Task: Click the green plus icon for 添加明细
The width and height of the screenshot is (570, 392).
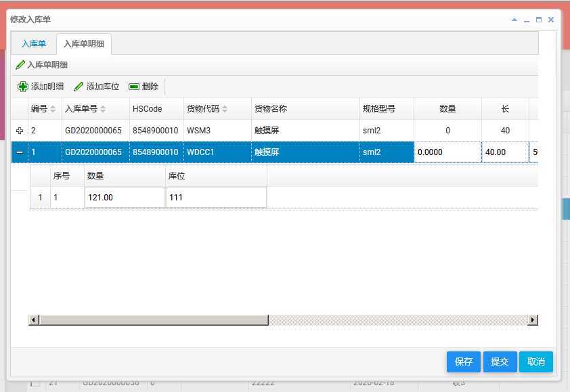Action: 22,87
